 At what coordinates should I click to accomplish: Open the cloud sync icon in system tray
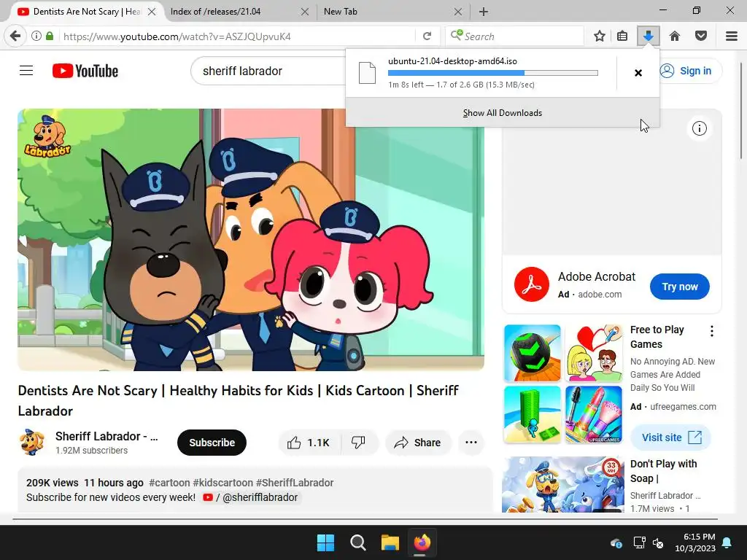tap(616, 542)
